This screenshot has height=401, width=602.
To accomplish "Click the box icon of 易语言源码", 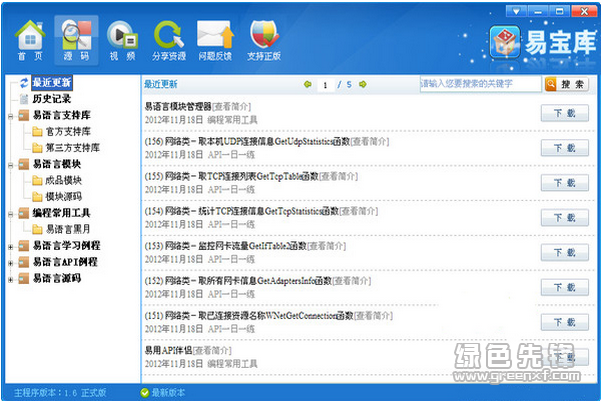I will [24, 278].
